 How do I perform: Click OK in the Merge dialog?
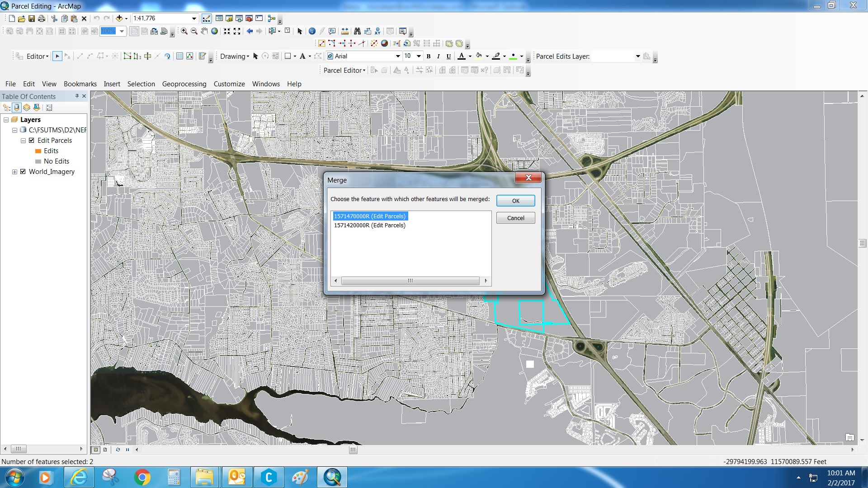click(515, 201)
